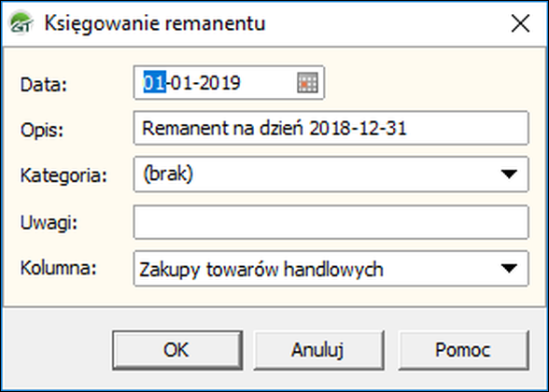Cancel using the Anuluj button
Screen dimensions: 549x392
click(x=318, y=350)
